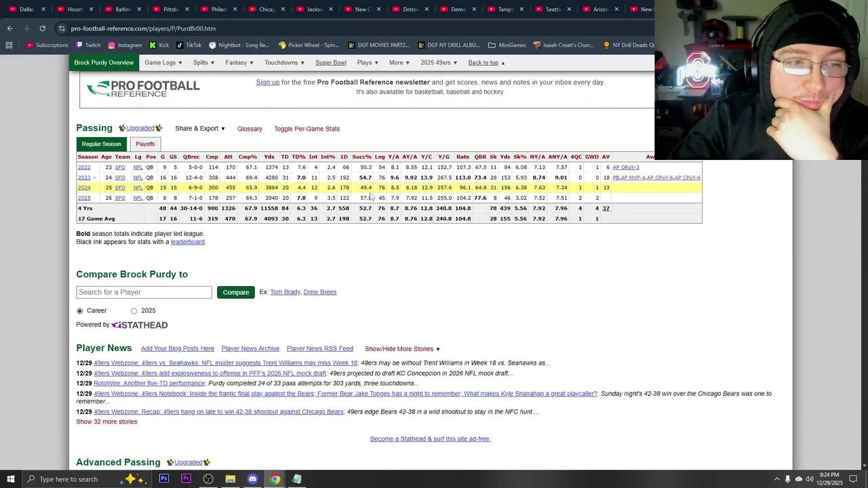Open the Kick bookmark

159,45
